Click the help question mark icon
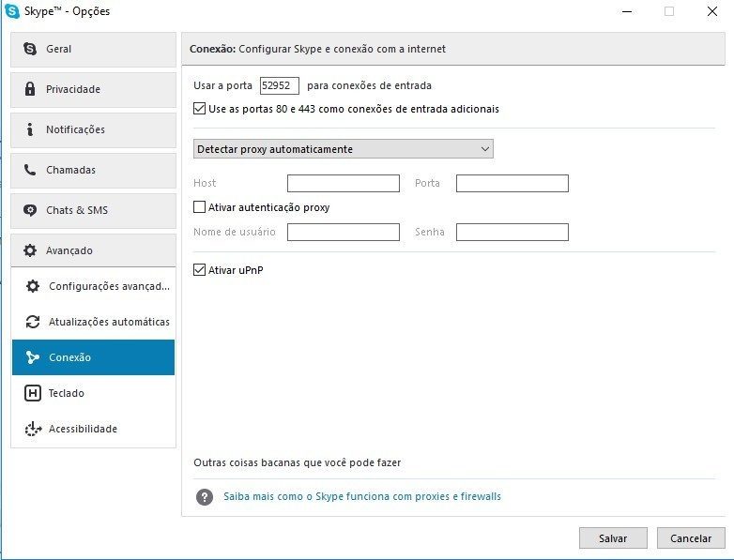The width and height of the screenshot is (734, 560). point(205,497)
